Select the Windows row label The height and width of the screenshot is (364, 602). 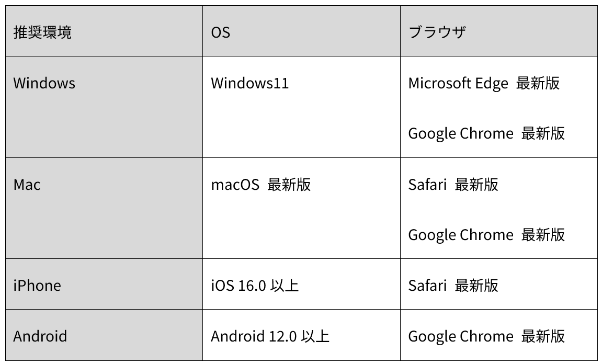[x=44, y=83]
